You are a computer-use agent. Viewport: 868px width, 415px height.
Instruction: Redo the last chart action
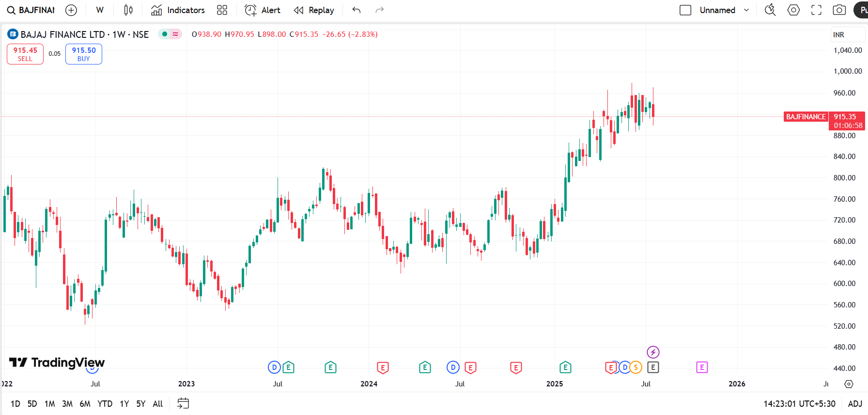(x=380, y=10)
